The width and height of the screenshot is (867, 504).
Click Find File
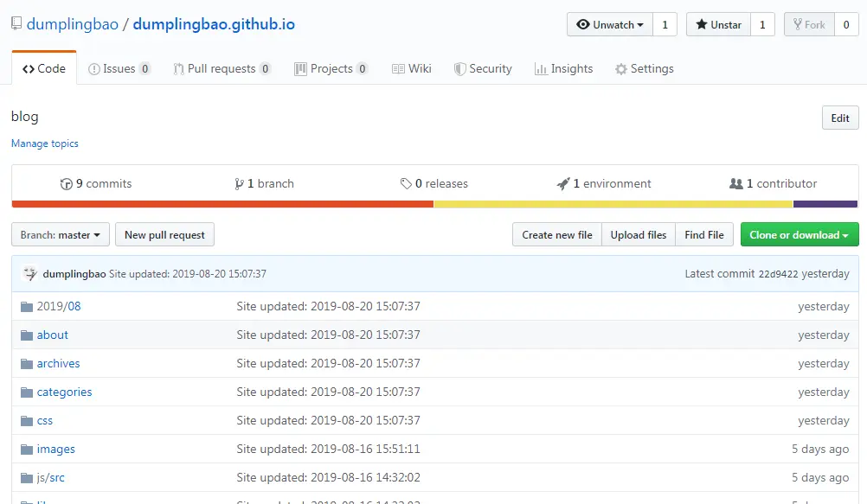click(x=703, y=235)
